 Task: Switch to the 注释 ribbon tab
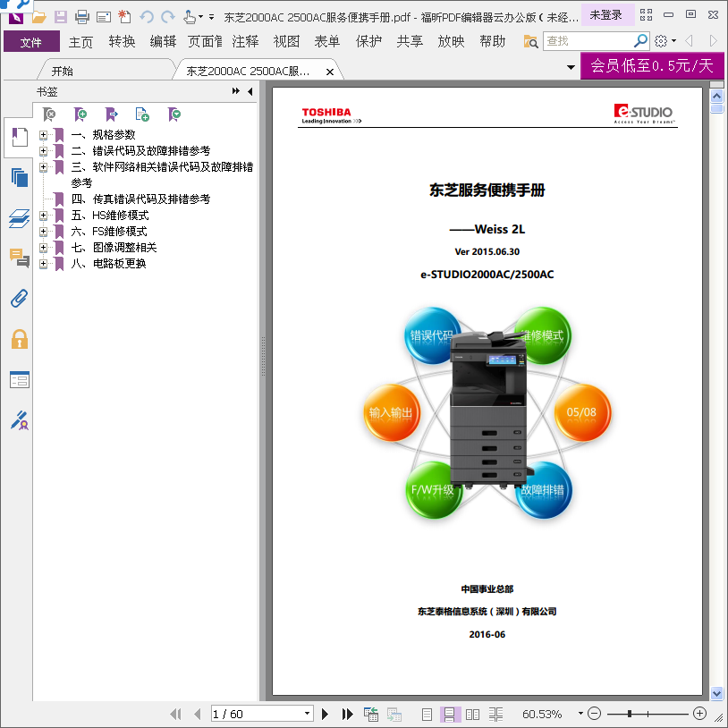coord(245,42)
